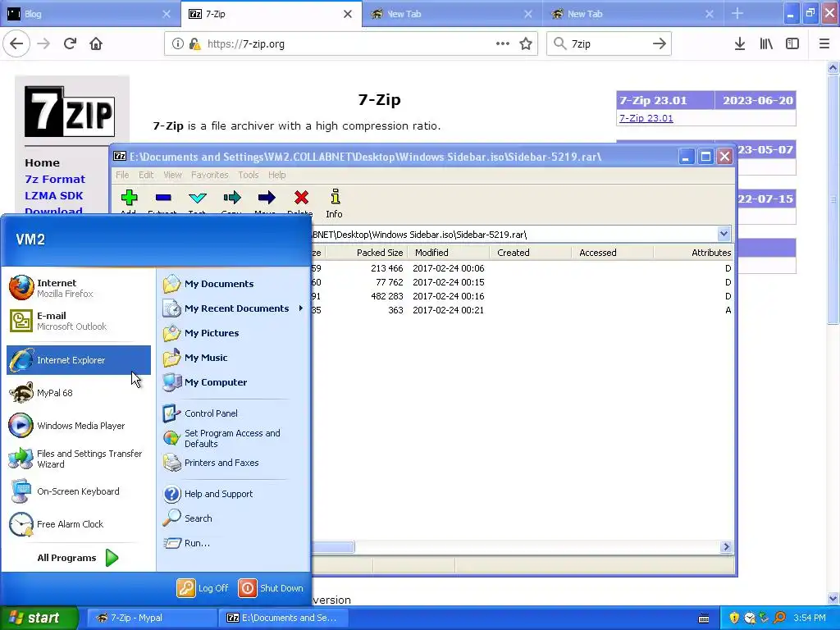Expand All Programs list
Viewport: 840px width, 630px height.
(x=78, y=558)
